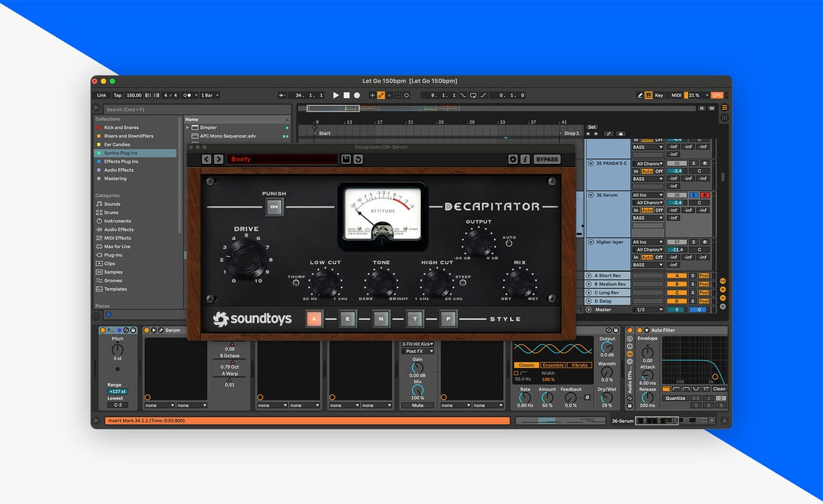This screenshot has height=504, width=823.
Task: Click the Clips category icon
Action: coord(99,263)
